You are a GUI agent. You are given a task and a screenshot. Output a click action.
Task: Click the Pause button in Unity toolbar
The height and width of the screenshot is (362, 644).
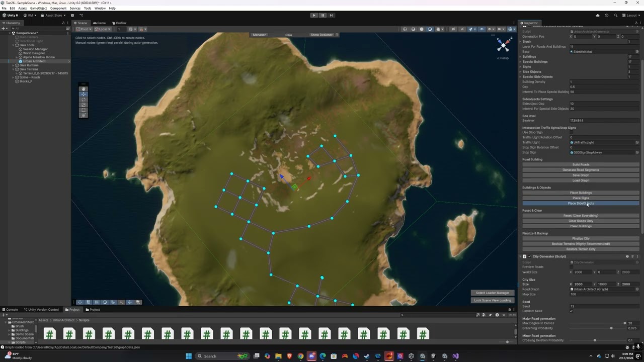323,15
